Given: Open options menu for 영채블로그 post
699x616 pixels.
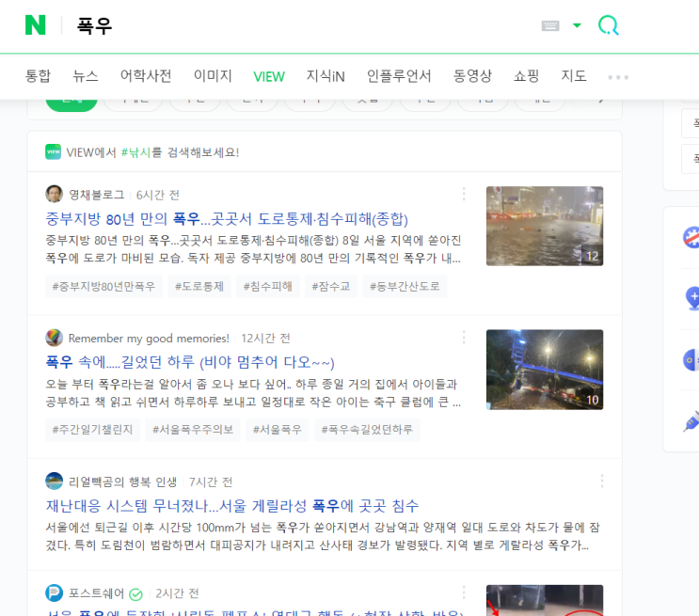Looking at the screenshot, I should [x=464, y=194].
